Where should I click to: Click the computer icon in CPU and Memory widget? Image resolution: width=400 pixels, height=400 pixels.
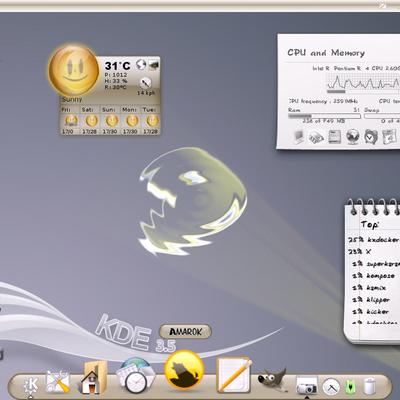pyautogui.click(x=299, y=137)
